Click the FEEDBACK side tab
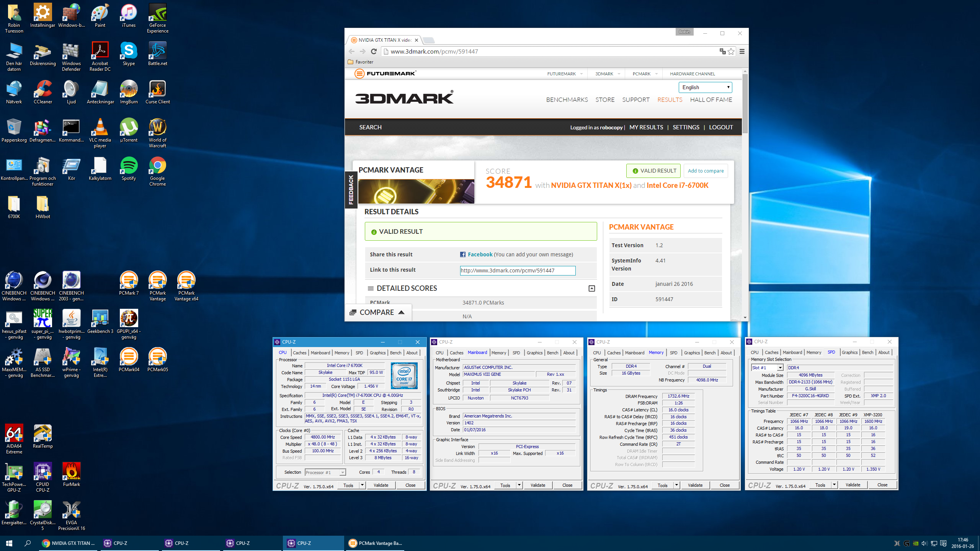The width and height of the screenshot is (980, 551). 351,190
